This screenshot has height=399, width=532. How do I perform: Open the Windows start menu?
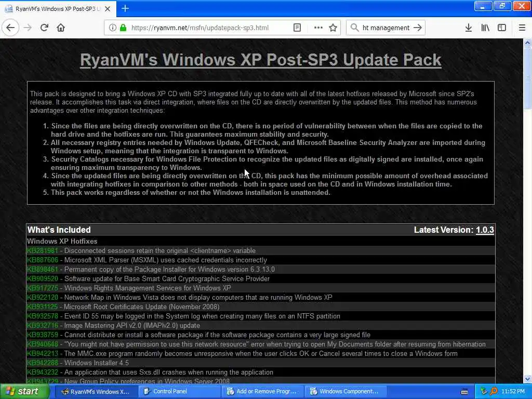[24, 392]
